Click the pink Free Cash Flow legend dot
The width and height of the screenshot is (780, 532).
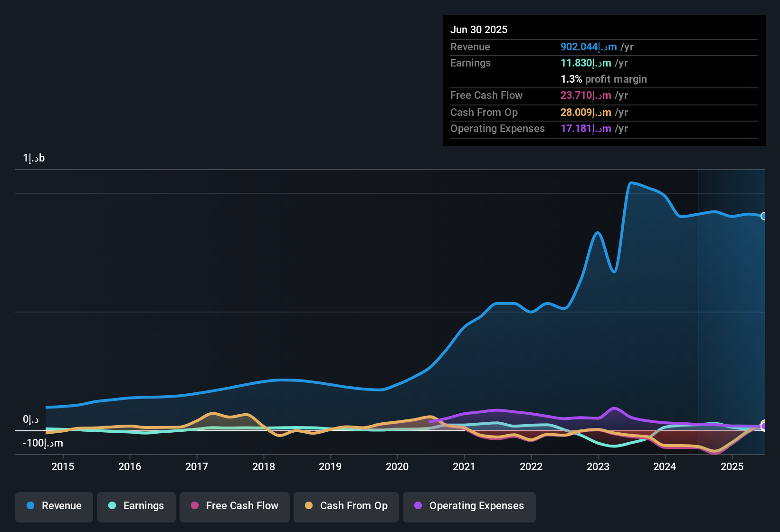pos(194,506)
